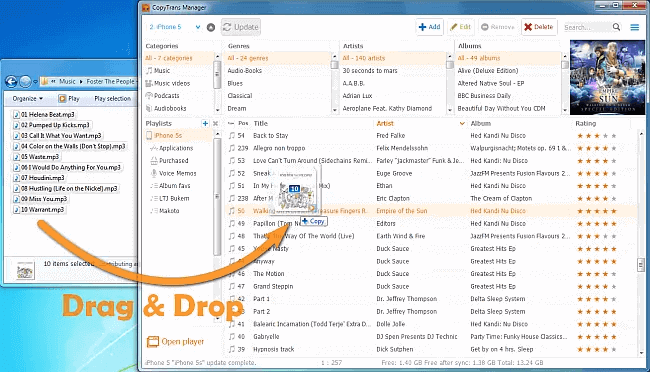Click Forward button in Explorer window
The image size is (650, 372).
(25, 82)
